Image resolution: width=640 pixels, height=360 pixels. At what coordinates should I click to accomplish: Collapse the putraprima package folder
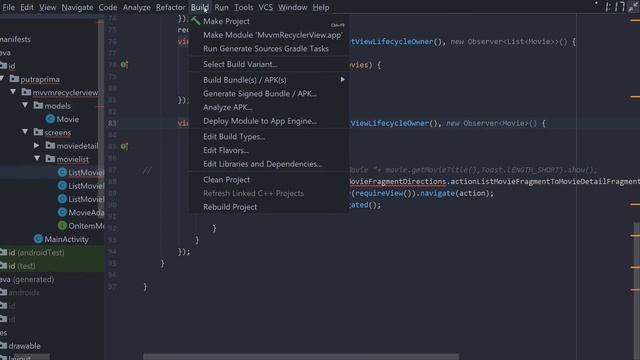(x=2, y=79)
